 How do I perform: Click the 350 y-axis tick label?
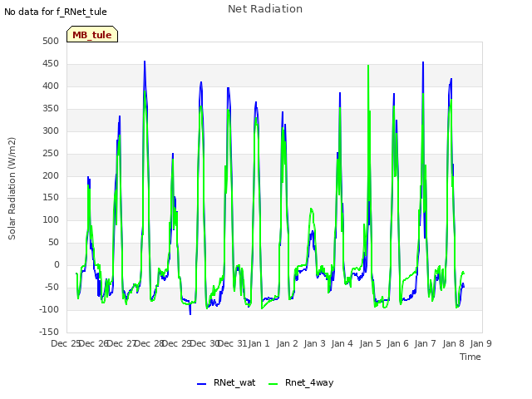click(x=51, y=108)
